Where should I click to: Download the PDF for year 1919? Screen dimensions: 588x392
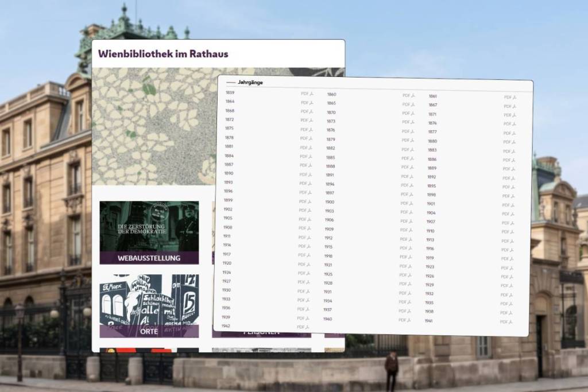(x=508, y=259)
